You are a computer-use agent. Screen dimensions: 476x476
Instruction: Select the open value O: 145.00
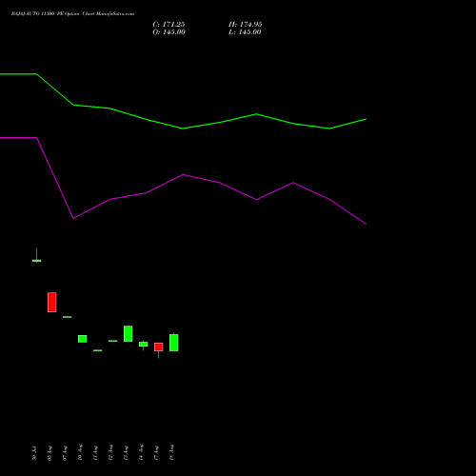[169, 32]
